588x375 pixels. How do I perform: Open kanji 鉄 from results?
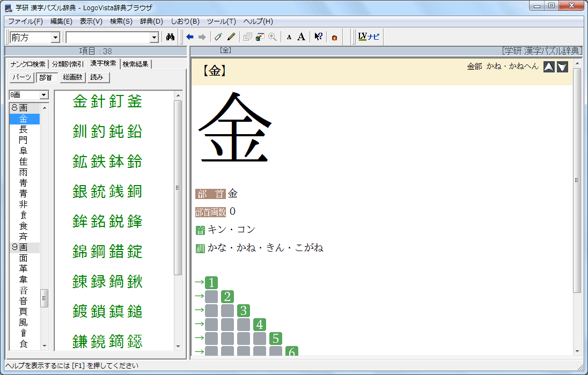98,161
